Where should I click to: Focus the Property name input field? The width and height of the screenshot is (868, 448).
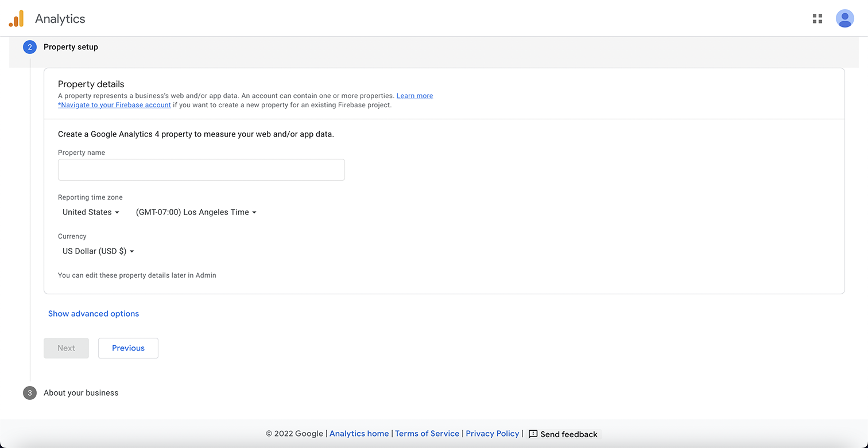coord(201,170)
